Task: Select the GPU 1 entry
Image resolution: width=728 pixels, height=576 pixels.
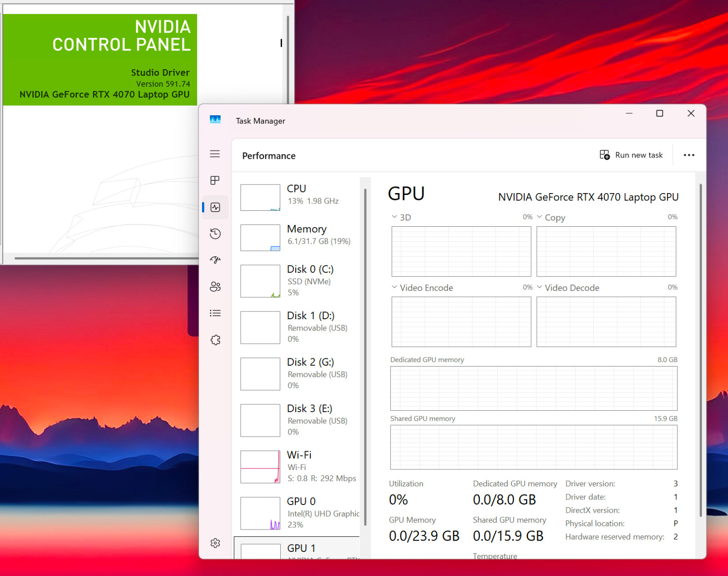Action: 297,548
